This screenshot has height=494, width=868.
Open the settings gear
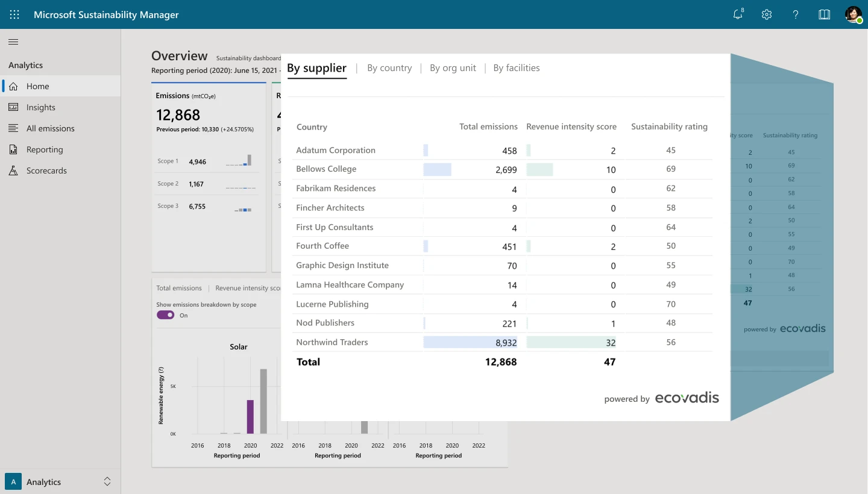pyautogui.click(x=766, y=14)
